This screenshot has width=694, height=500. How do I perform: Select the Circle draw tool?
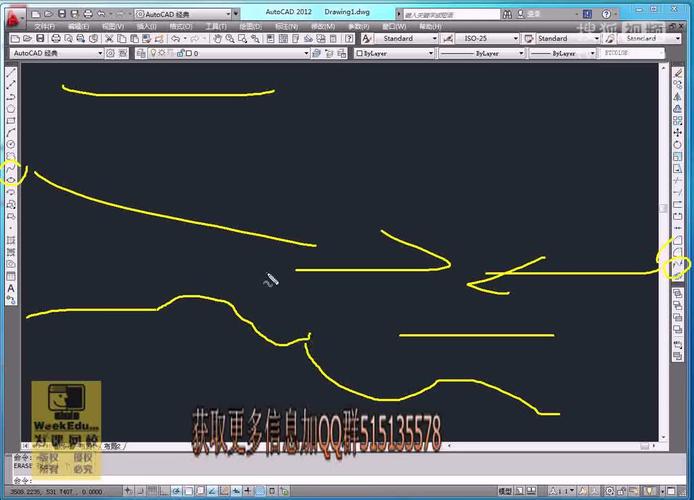[x=11, y=145]
